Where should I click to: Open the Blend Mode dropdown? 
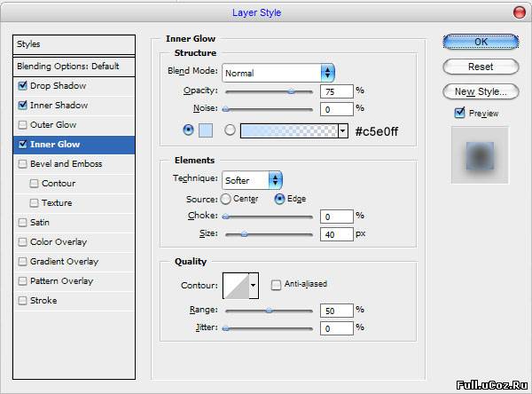(x=278, y=73)
